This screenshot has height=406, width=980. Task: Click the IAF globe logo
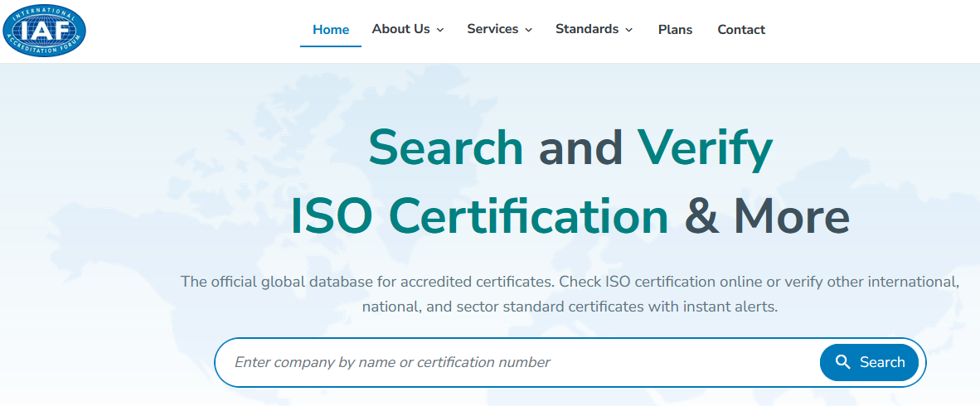44,31
